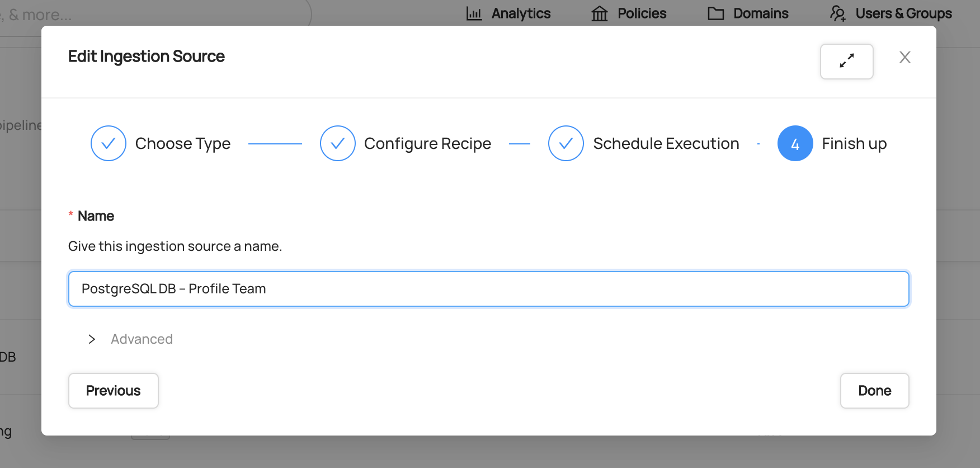
Task: Expand the modal with diagonal arrows button
Action: point(846,61)
